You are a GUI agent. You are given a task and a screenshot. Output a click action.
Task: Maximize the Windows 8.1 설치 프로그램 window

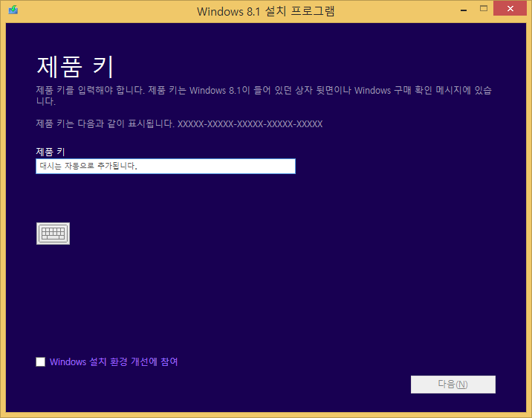484,9
